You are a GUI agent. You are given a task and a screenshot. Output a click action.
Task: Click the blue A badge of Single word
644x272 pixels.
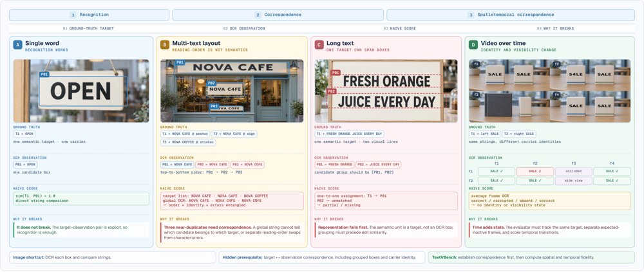[x=17, y=45]
